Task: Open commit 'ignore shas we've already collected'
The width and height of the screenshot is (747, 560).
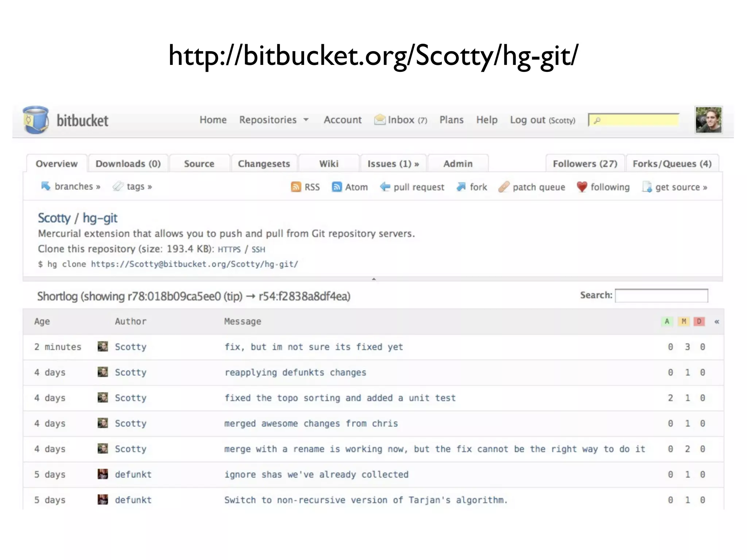Action: click(x=316, y=474)
